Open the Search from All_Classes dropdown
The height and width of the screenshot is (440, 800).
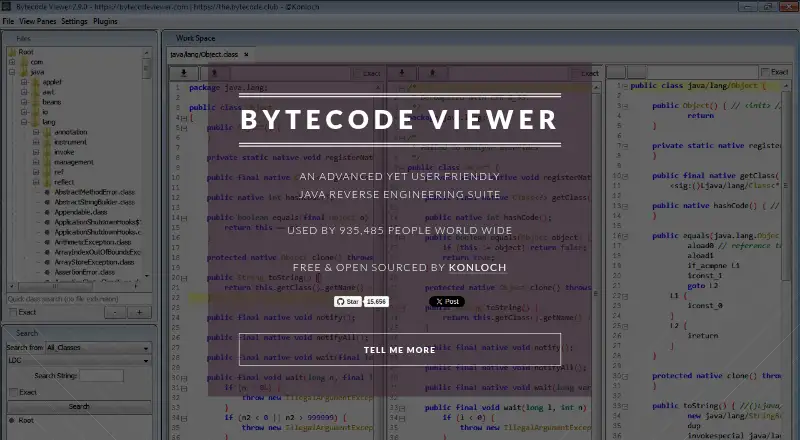pos(98,348)
